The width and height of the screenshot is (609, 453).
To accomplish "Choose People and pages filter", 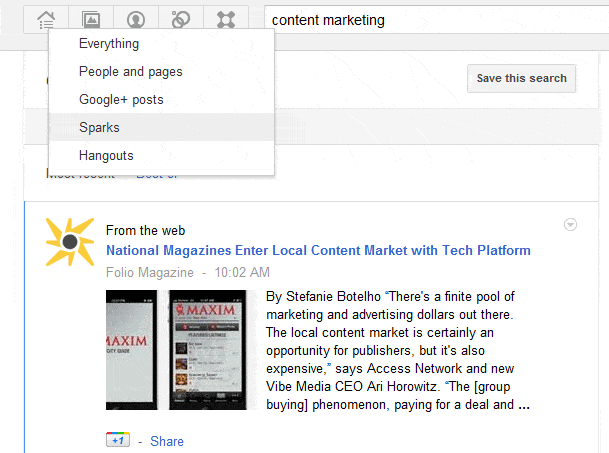I will [162, 71].
